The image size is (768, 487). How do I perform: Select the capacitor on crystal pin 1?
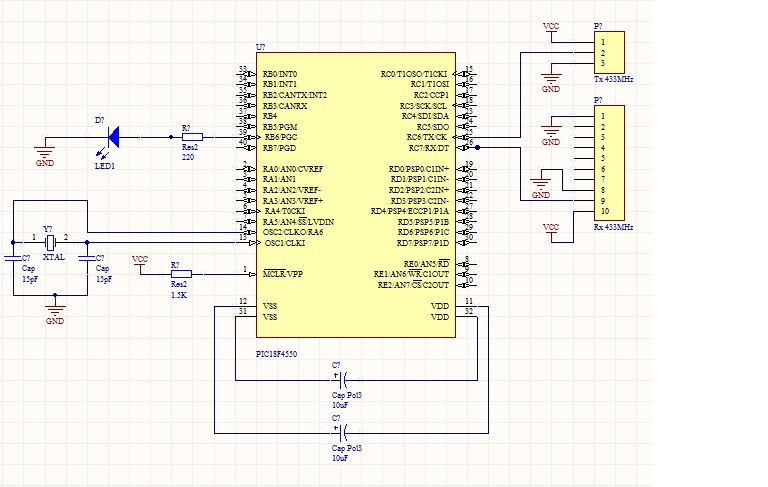pyautogui.click(x=13, y=258)
